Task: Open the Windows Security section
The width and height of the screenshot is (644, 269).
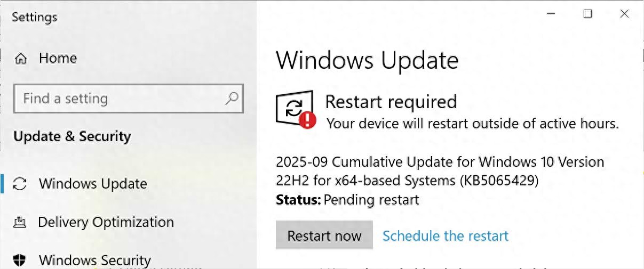Action: coord(95,260)
